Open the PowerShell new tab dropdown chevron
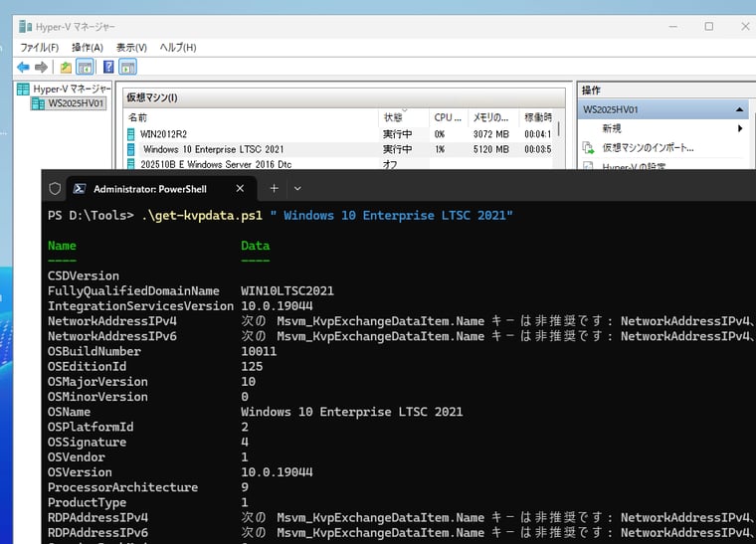This screenshot has height=544, width=756. 297,188
